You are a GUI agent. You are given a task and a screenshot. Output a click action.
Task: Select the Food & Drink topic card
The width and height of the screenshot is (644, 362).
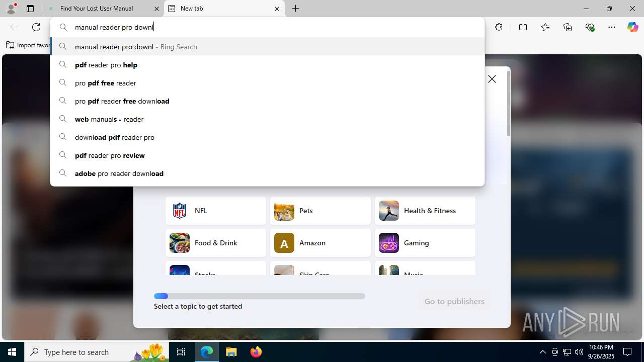[216, 243]
